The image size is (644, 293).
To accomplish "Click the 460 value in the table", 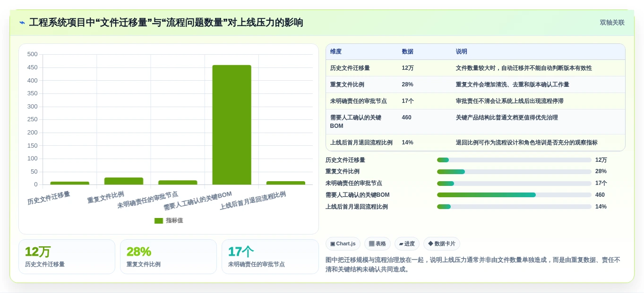I will coord(406,117).
